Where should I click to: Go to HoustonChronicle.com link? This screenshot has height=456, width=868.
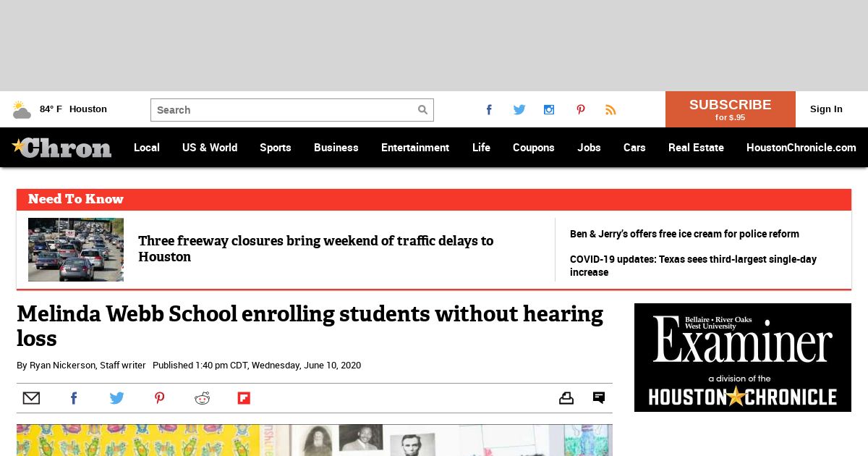tap(801, 148)
